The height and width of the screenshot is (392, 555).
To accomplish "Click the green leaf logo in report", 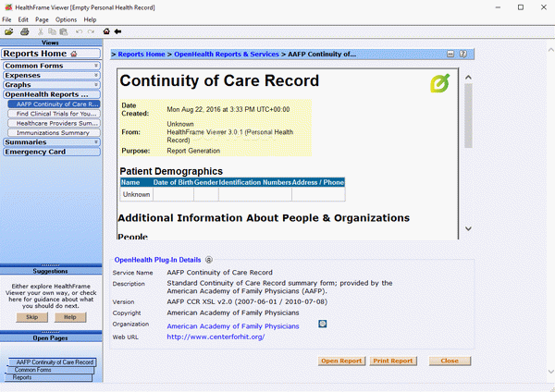I will coord(440,83).
